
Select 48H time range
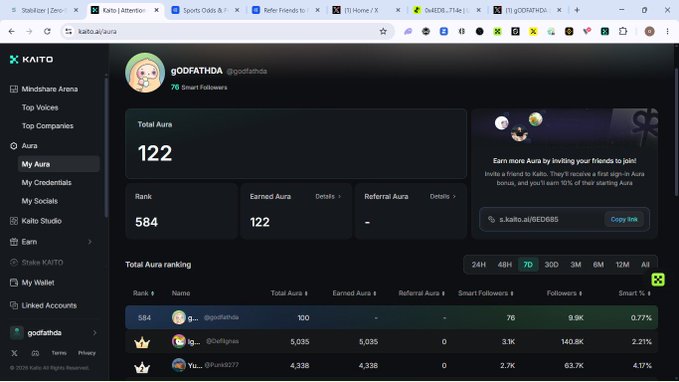tap(504, 265)
